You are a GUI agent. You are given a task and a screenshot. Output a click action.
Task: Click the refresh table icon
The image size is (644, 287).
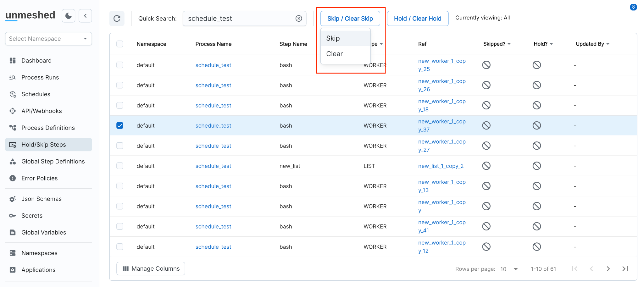pyautogui.click(x=117, y=19)
